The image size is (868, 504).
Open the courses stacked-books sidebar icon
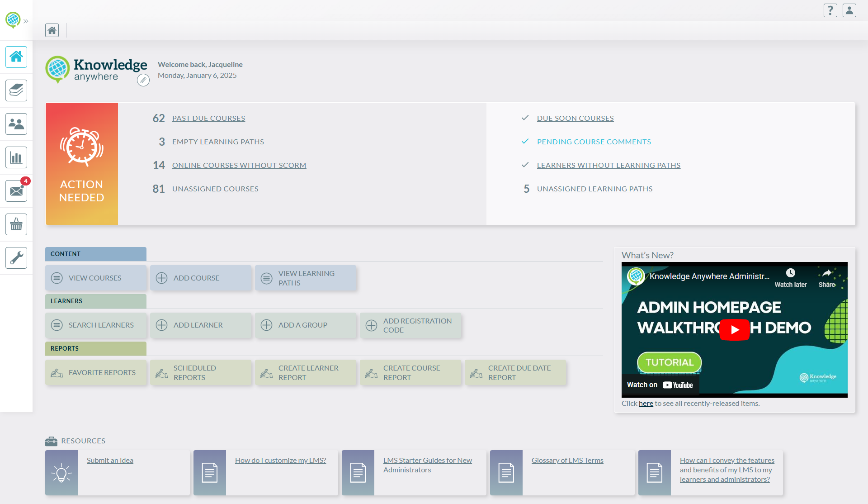point(16,90)
